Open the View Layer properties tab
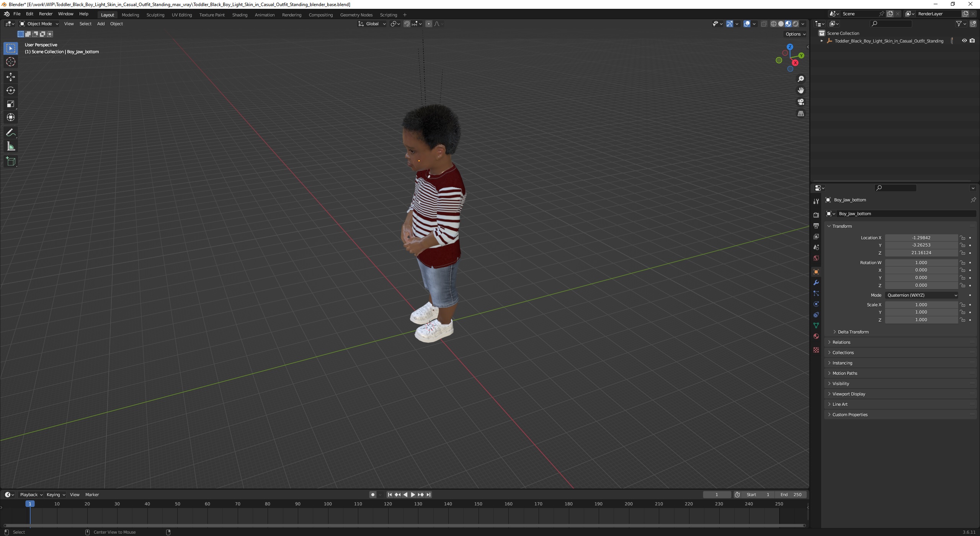Screen dimensions: 980x536 pyautogui.click(x=816, y=237)
